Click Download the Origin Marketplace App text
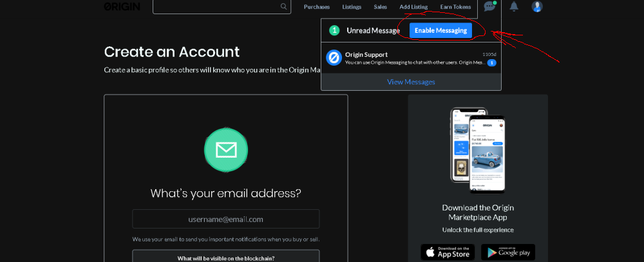Viewport: 644px width, 262px height. click(478, 212)
